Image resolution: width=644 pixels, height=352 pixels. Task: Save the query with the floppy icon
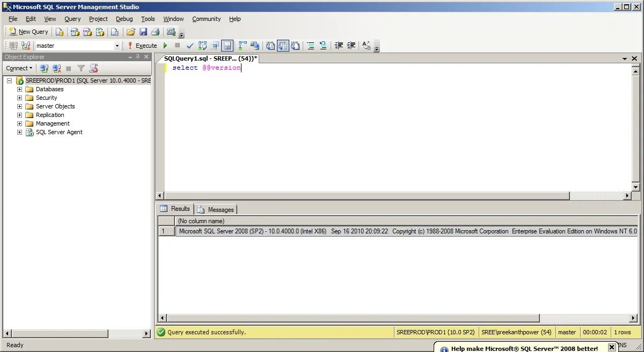(143, 32)
